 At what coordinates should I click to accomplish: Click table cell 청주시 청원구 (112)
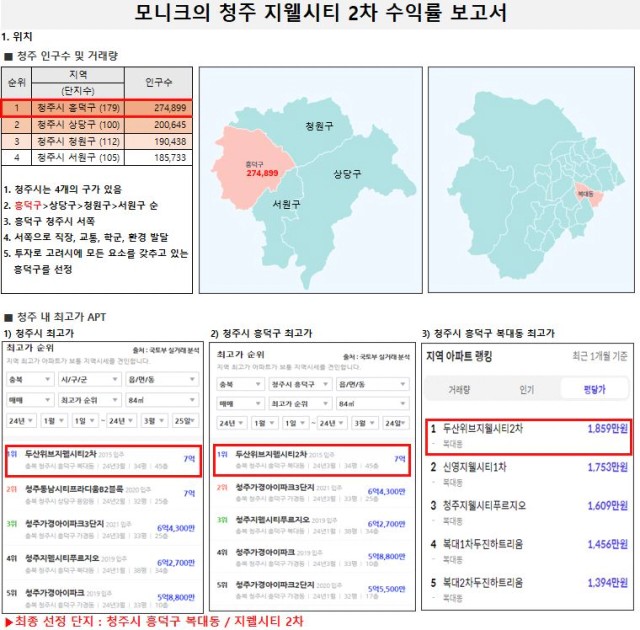coord(78,142)
